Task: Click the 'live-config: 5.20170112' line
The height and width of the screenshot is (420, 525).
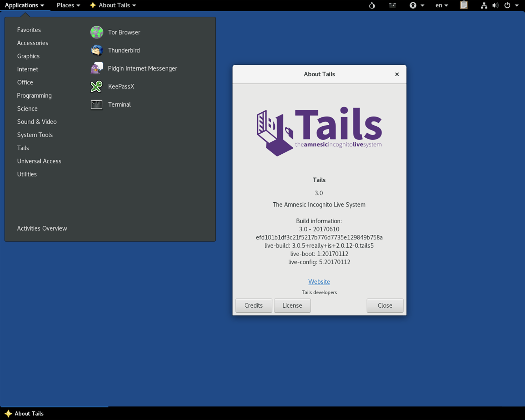Action: (319, 262)
